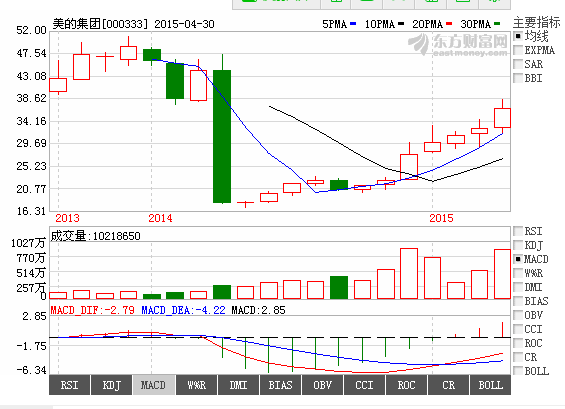Open the ROC bottom tab
Image resolution: width=565 pixels, height=409 pixels.
click(406, 385)
